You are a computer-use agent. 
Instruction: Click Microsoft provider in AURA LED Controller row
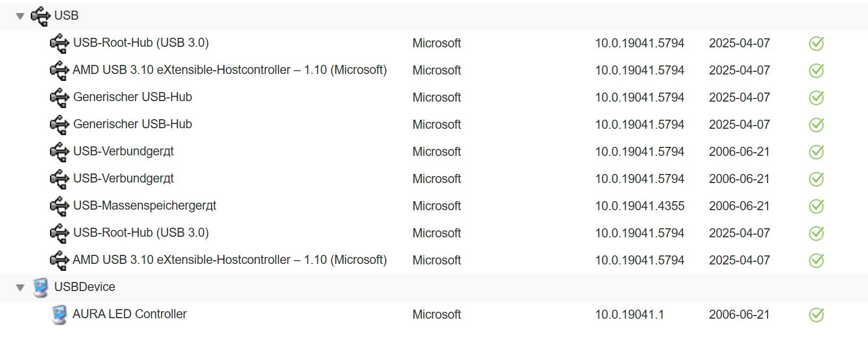pos(436,314)
